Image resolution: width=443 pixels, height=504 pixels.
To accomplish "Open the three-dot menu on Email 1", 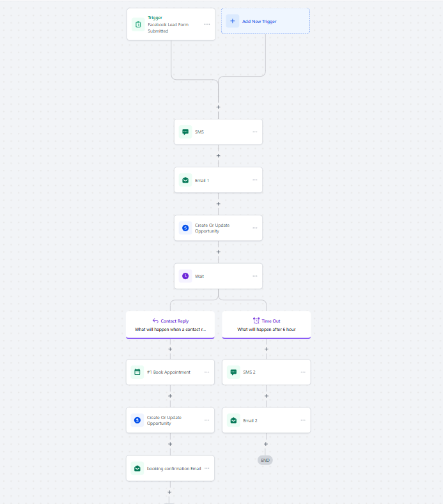I will click(x=254, y=180).
